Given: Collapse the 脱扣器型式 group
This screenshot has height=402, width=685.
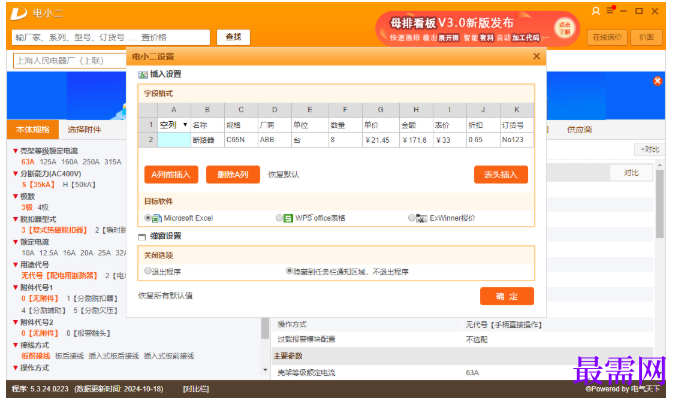Looking at the screenshot, I should point(15,219).
